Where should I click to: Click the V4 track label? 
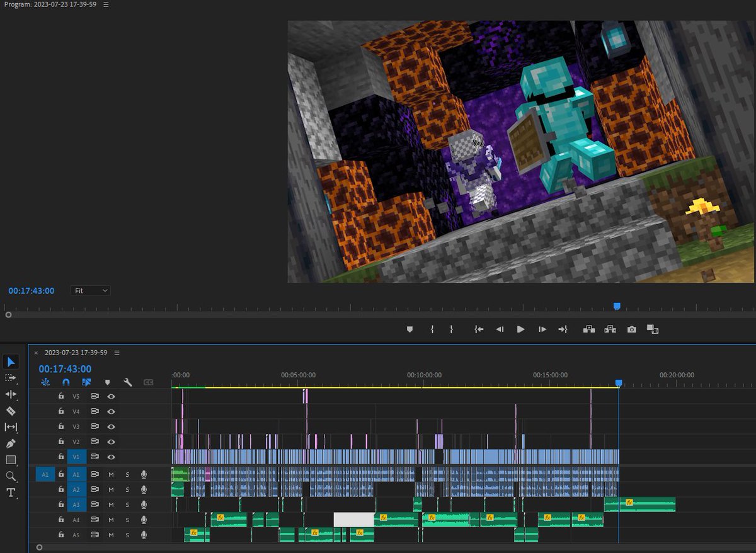[x=77, y=411]
